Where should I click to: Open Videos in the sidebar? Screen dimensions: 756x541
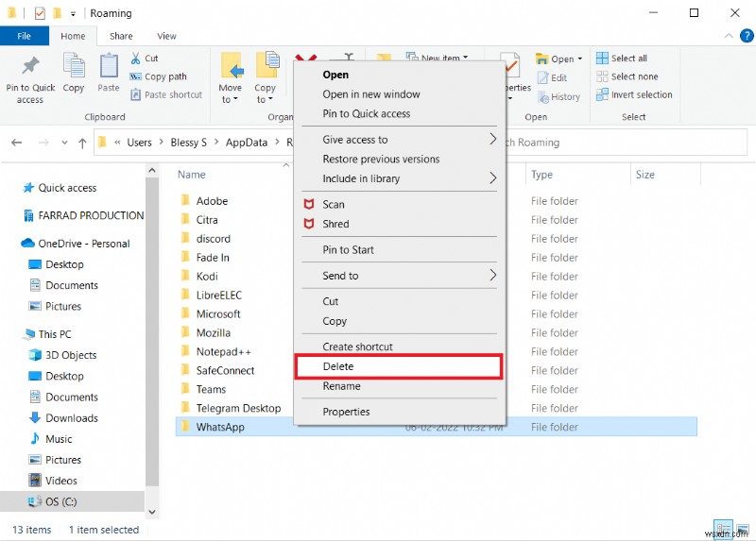tap(53, 481)
